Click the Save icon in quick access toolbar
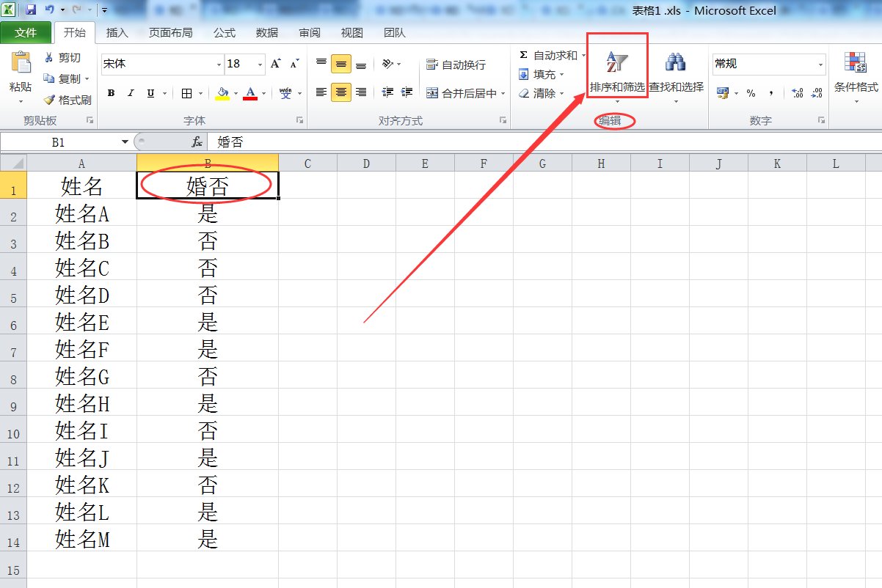The width and height of the screenshot is (882, 588). (x=31, y=10)
